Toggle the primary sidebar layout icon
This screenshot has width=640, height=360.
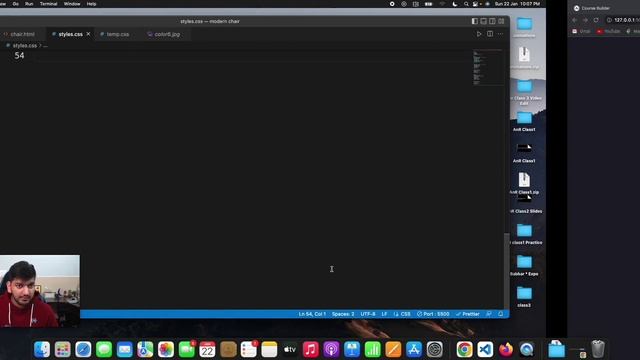[475, 21]
